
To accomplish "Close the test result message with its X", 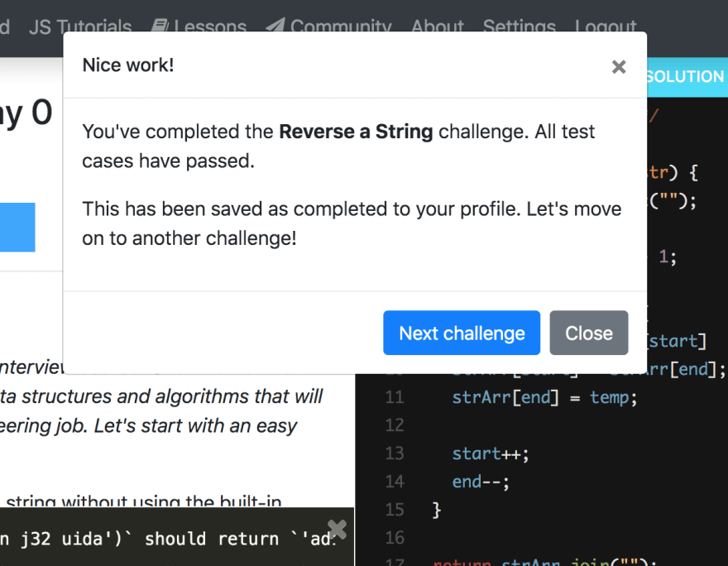I will 337,529.
